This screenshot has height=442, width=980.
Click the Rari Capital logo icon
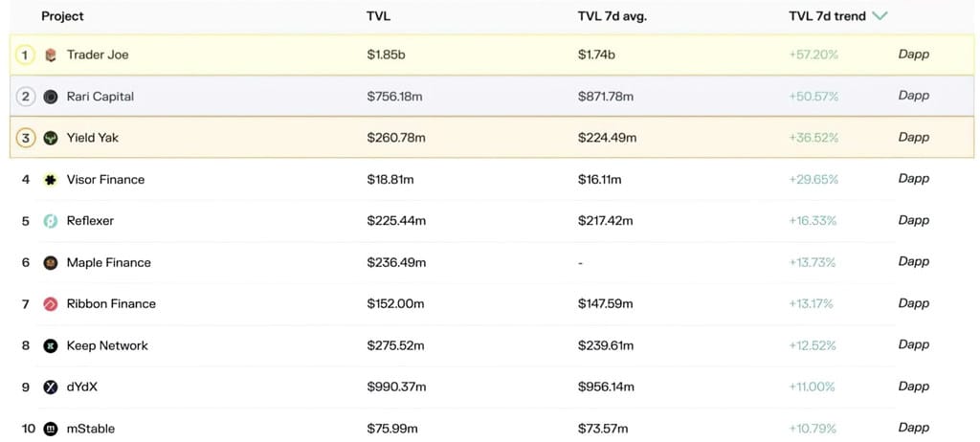click(51, 97)
